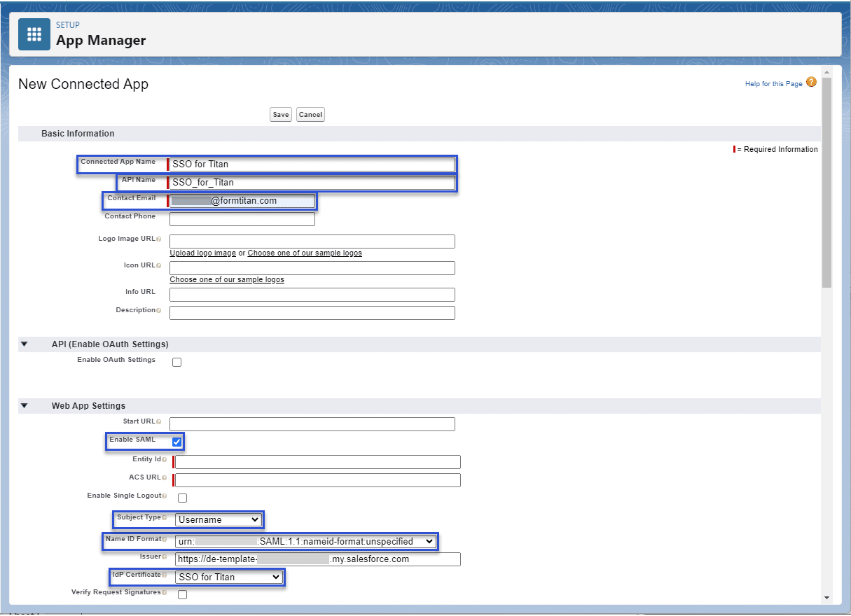
Task: Click the App Manager grid icon
Action: (x=34, y=34)
